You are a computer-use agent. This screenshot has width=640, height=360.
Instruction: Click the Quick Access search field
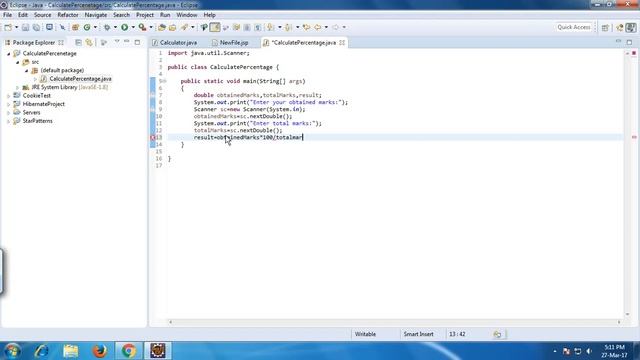574,27
